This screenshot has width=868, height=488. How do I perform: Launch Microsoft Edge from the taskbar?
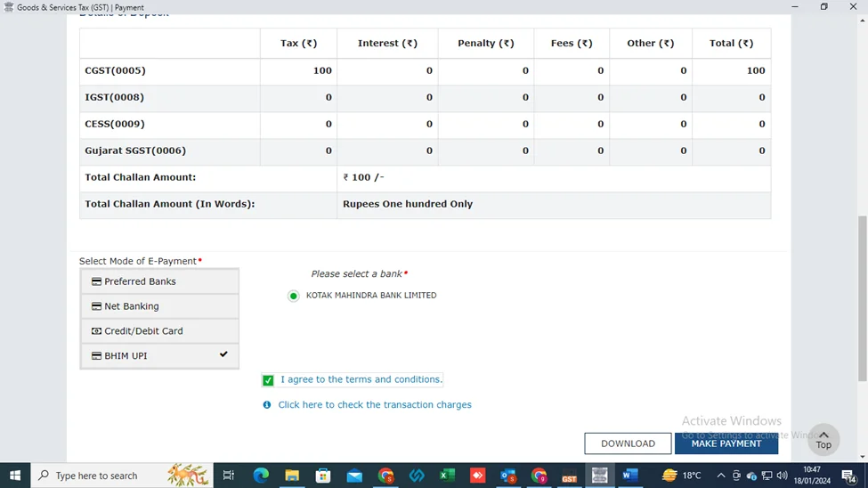pyautogui.click(x=261, y=476)
